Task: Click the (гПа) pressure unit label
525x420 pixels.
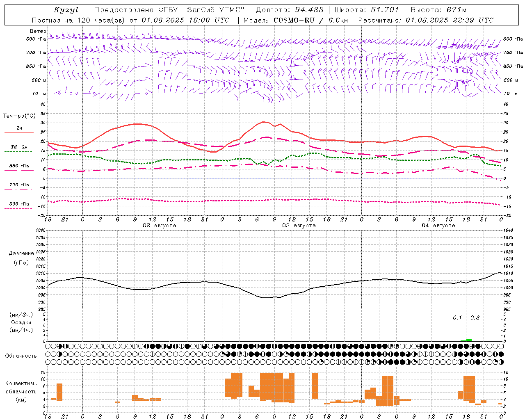Action: pyautogui.click(x=21, y=263)
